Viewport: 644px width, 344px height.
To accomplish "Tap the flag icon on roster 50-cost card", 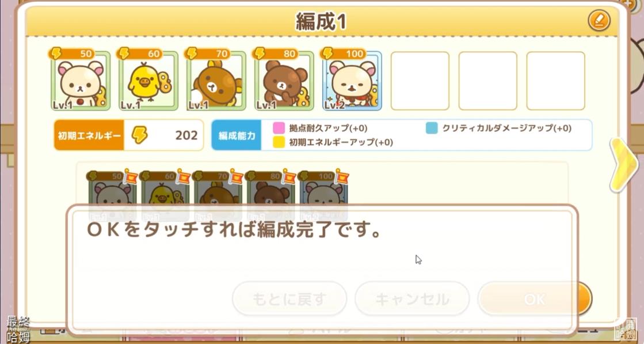I will tap(131, 176).
